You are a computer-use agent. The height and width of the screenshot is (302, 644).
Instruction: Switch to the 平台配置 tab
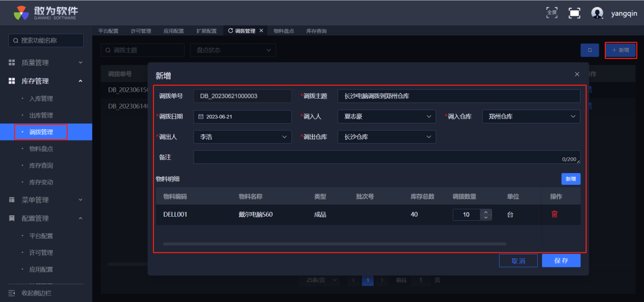click(x=108, y=31)
